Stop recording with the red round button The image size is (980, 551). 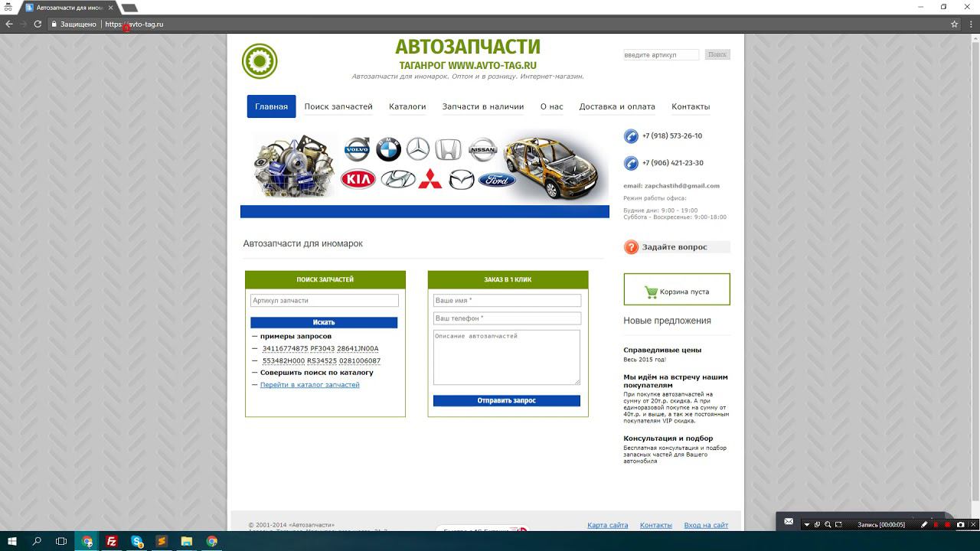click(x=948, y=525)
